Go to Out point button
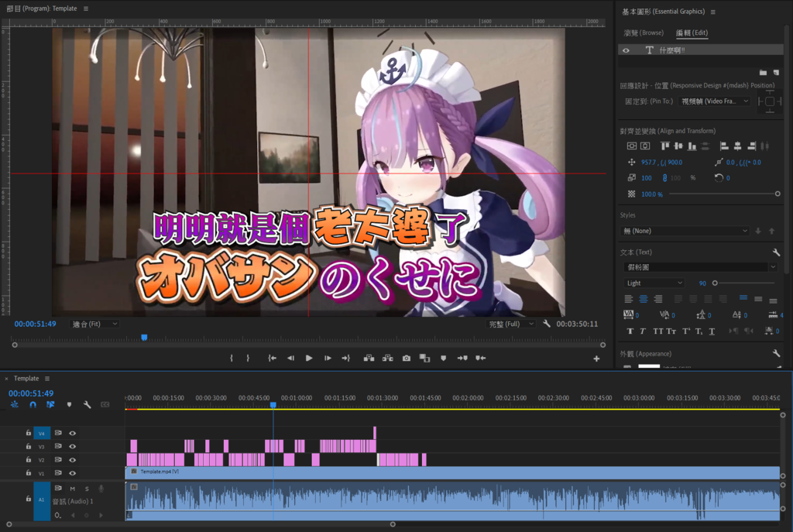 click(x=346, y=358)
